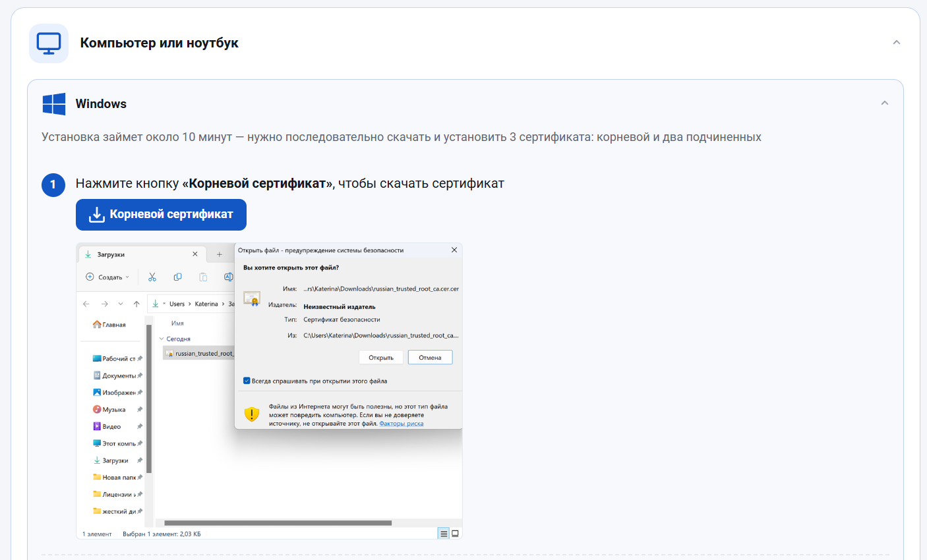927x560 pixels.
Task: Collapse the Windows instructions chevron
Action: 885,103
